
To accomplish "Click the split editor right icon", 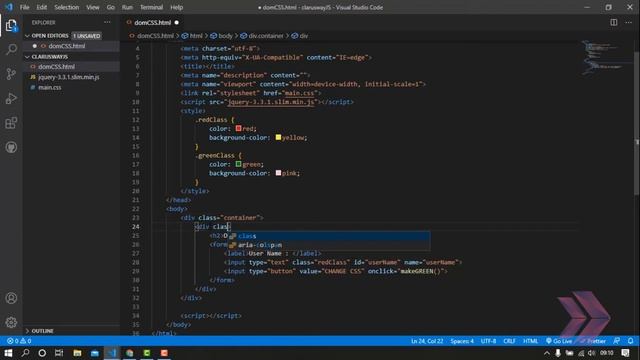I will click(613, 22).
